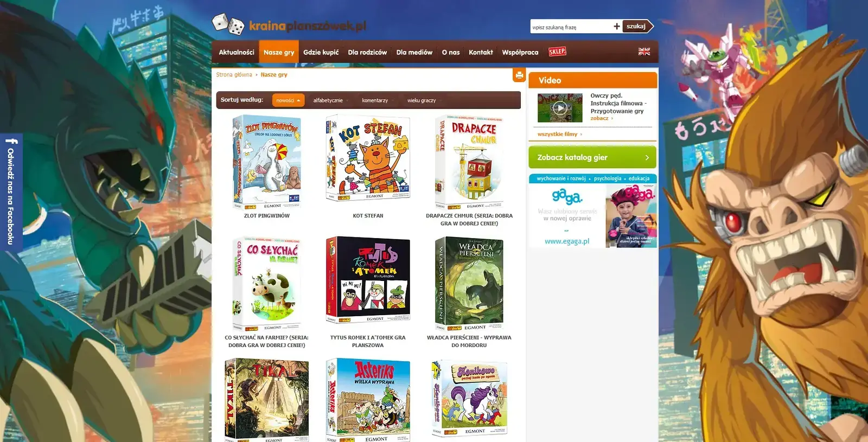
Task: Click the search phrase input field
Action: [x=571, y=27]
